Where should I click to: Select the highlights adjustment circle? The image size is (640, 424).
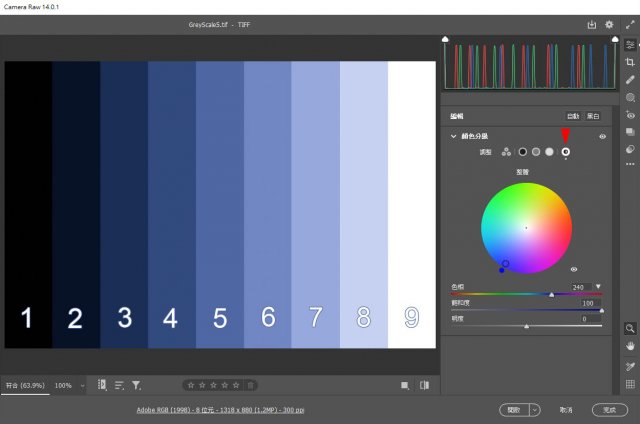549,152
